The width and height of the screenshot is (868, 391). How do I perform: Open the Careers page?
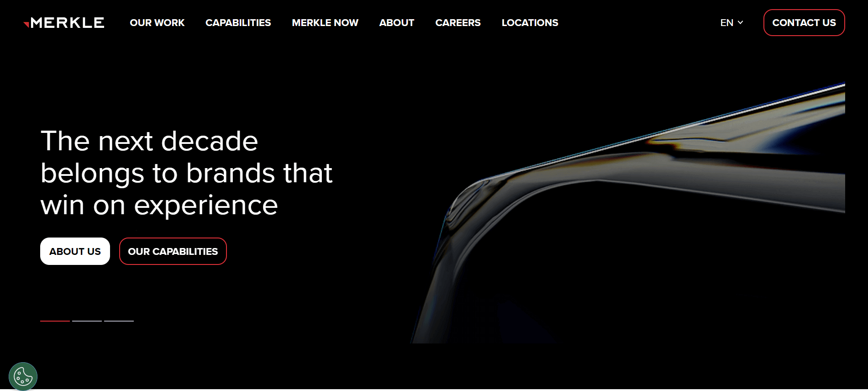click(x=458, y=23)
